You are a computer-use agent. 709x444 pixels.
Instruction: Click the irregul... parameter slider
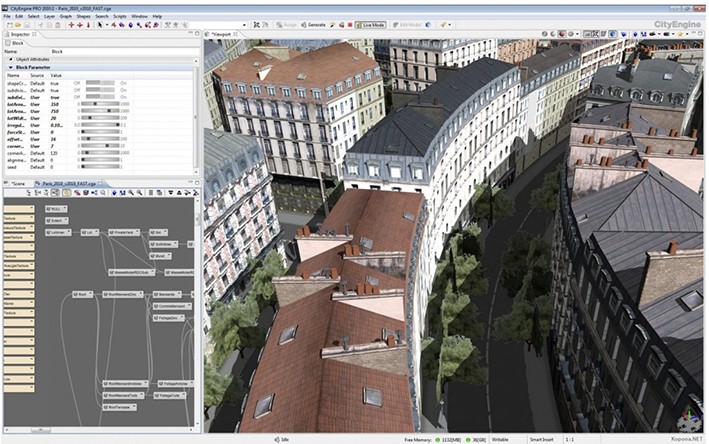pos(99,124)
